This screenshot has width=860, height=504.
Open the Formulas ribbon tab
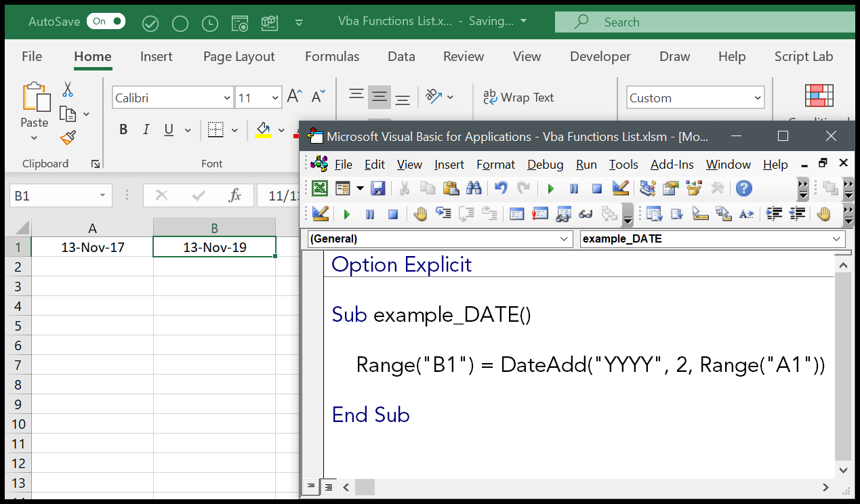[x=331, y=56]
